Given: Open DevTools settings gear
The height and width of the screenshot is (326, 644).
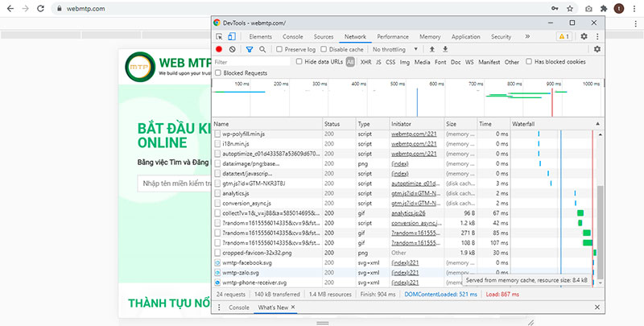Looking at the screenshot, I should 584,37.
